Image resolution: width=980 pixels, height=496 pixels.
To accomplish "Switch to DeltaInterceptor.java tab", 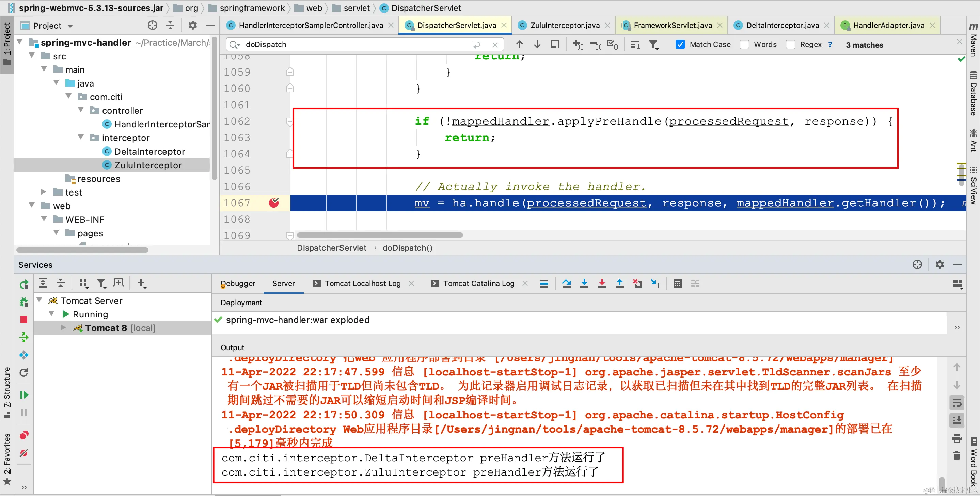I will click(x=781, y=25).
